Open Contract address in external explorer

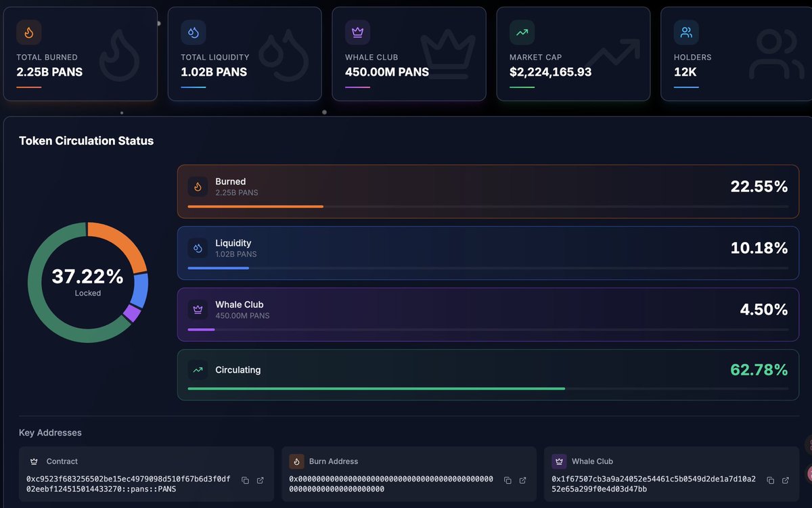pyautogui.click(x=261, y=480)
